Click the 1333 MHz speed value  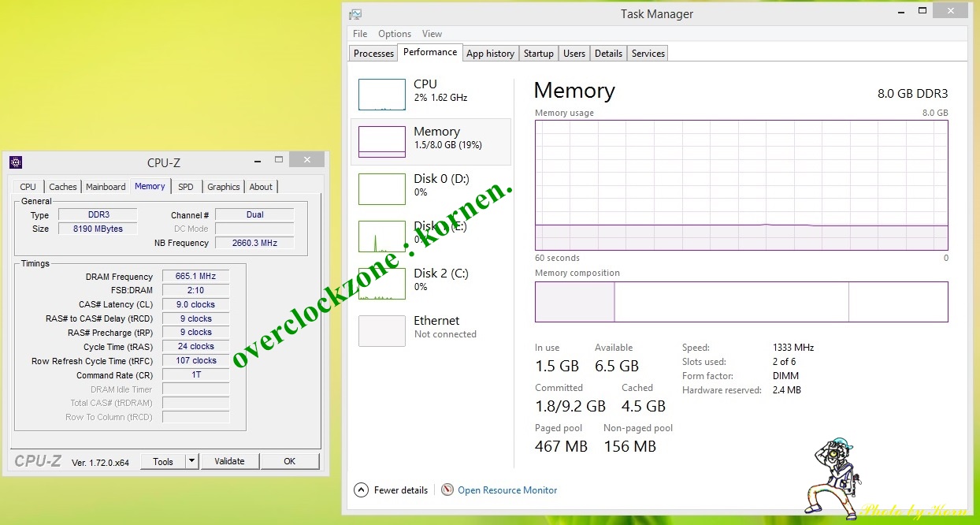pyautogui.click(x=793, y=348)
